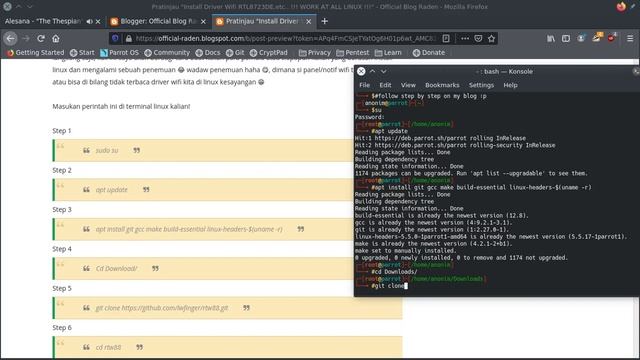Click the 'sudo su' code block
The height and width of the screenshot is (360, 640).
point(227,150)
